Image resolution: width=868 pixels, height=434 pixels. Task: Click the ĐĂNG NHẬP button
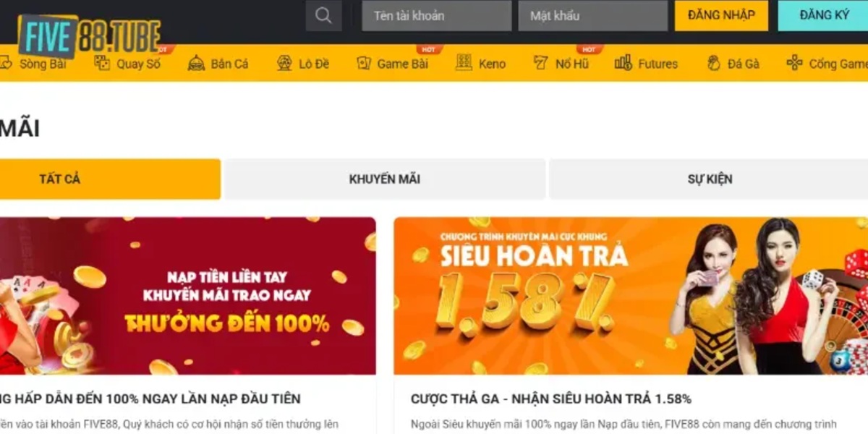point(721,15)
